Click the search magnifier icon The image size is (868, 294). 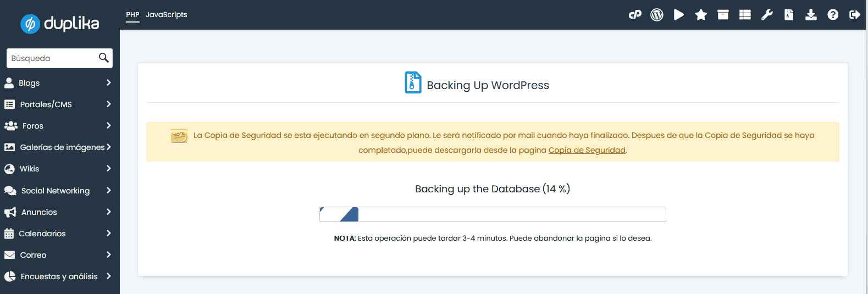pos(104,58)
